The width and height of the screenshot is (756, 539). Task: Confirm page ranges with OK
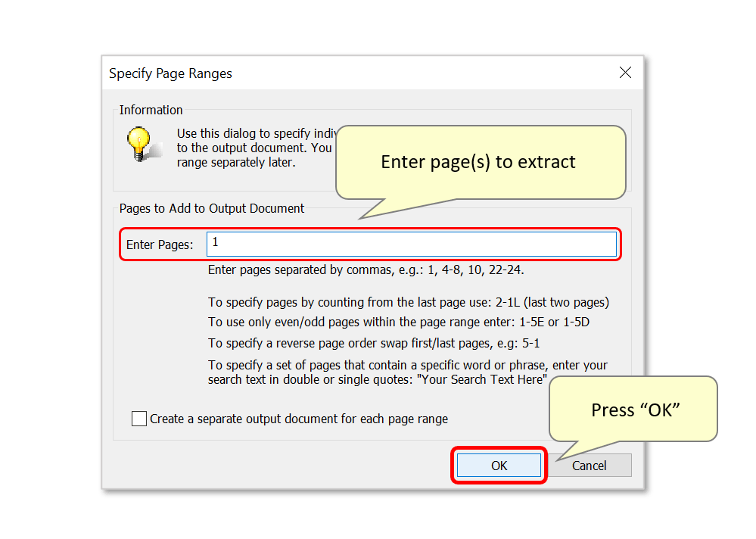click(499, 466)
